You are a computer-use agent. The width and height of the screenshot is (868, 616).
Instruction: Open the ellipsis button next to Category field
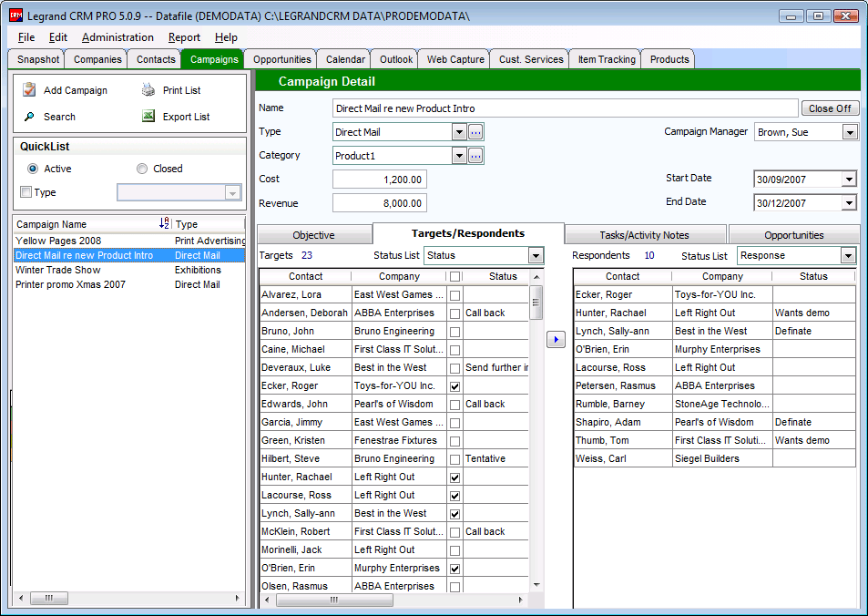(475, 156)
